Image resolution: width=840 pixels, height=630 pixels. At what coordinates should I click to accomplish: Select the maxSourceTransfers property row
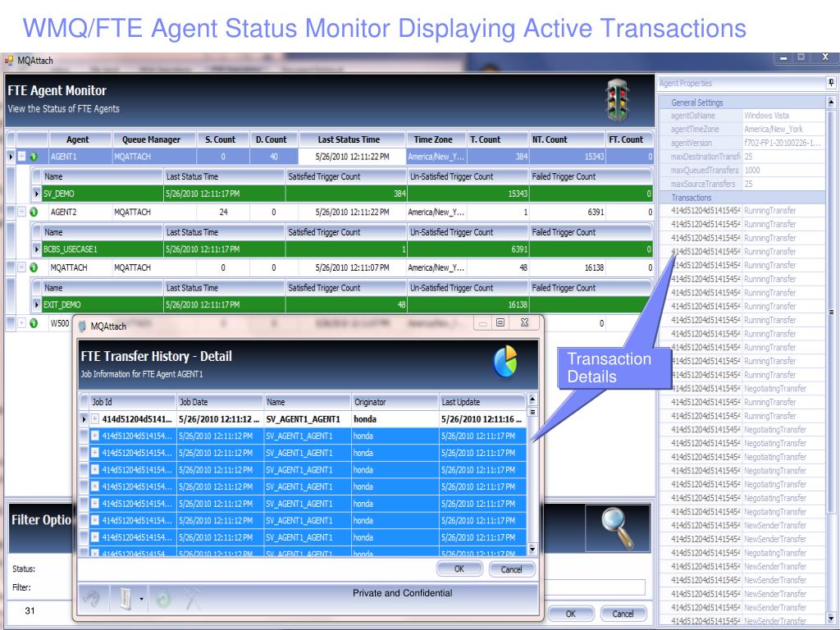[x=743, y=184]
